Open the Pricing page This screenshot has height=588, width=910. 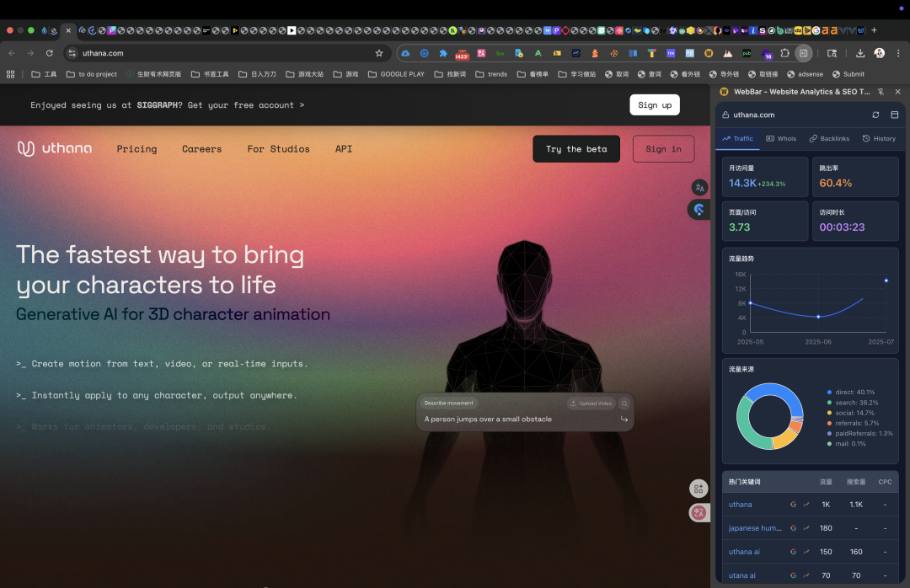(x=137, y=149)
